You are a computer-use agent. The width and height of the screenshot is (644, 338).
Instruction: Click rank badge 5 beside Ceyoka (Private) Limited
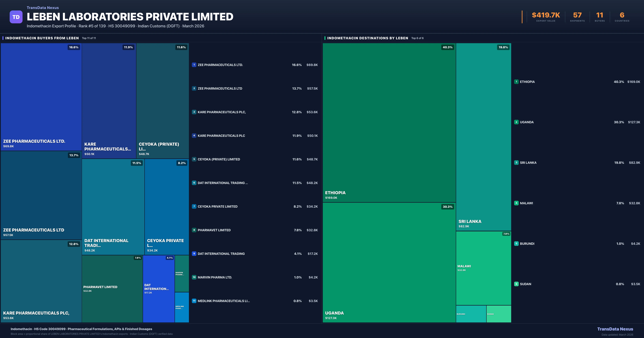[x=194, y=159]
